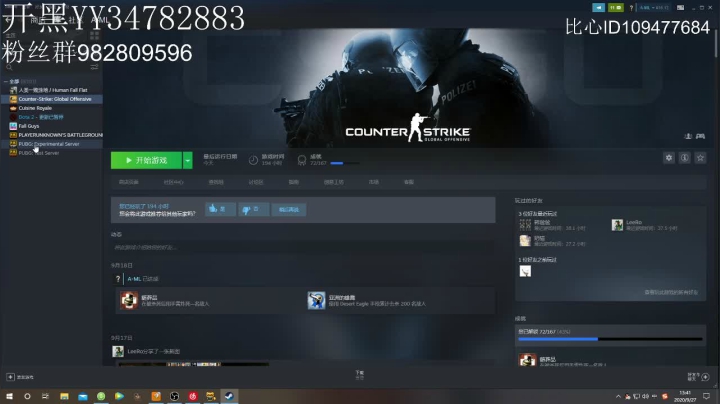Screen dimensions: 720x404
Task: Open the blue announcements speaker icon
Action: [598, 7]
